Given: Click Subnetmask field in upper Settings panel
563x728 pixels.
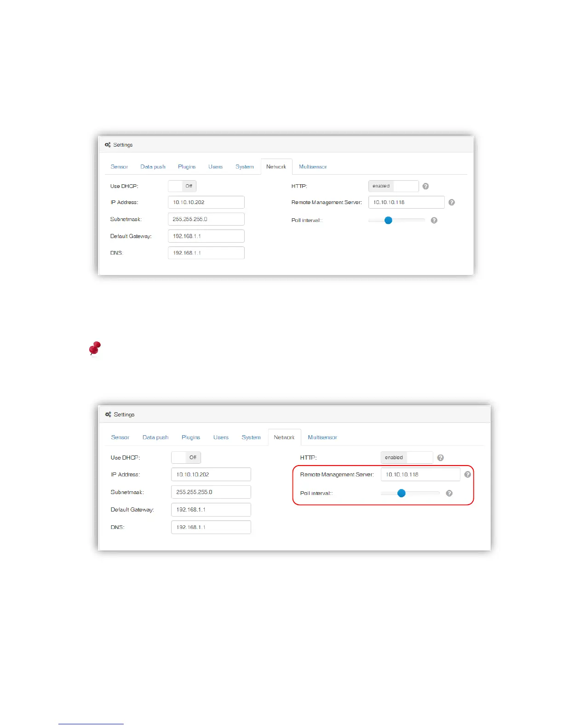Looking at the screenshot, I should click(x=206, y=219).
